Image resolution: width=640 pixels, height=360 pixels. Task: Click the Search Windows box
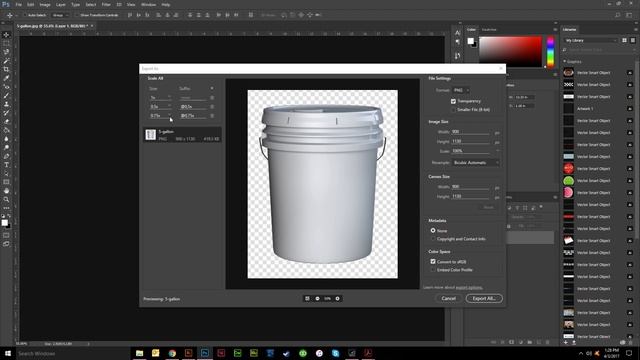pyautogui.click(x=73, y=353)
